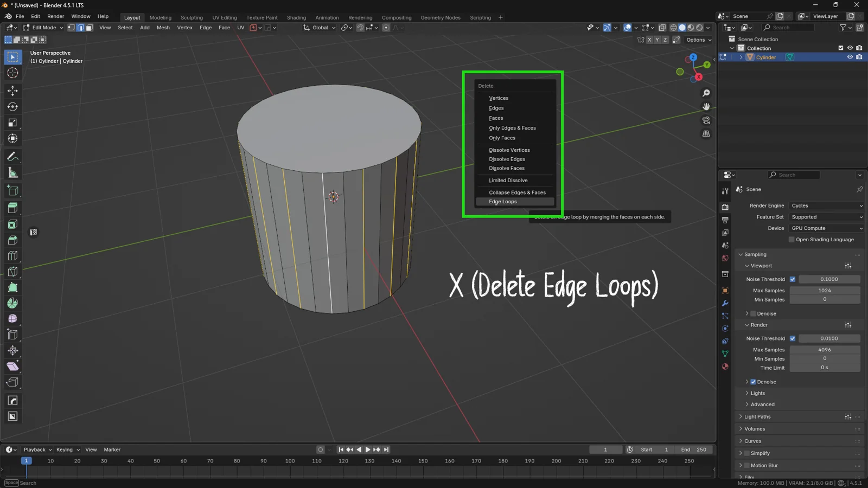Hide Cylinder in viewport via eye icon

tap(850, 57)
